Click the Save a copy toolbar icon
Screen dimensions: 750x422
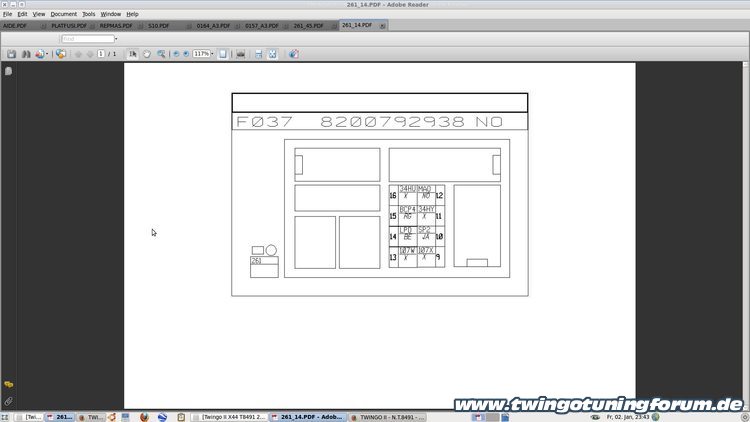[x=11, y=54]
